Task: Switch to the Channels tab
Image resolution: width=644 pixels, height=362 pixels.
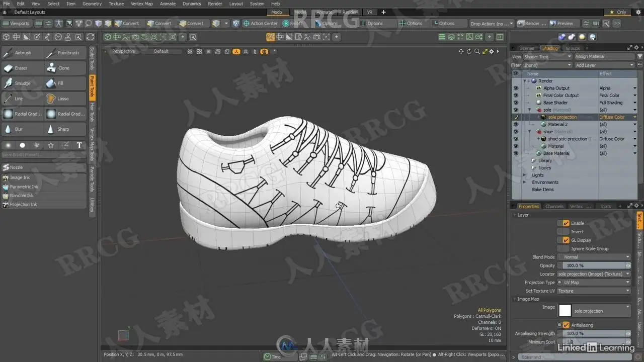Action: pos(554,206)
